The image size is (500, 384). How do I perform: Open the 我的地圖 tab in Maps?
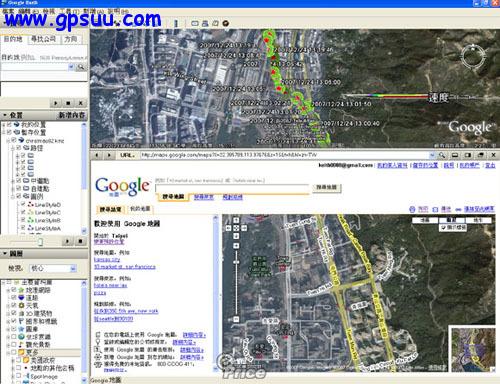[140, 209]
